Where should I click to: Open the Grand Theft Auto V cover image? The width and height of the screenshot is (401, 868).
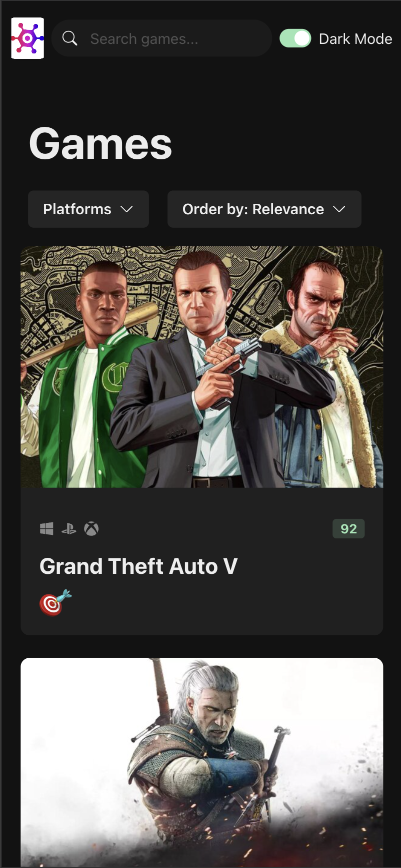tap(202, 367)
